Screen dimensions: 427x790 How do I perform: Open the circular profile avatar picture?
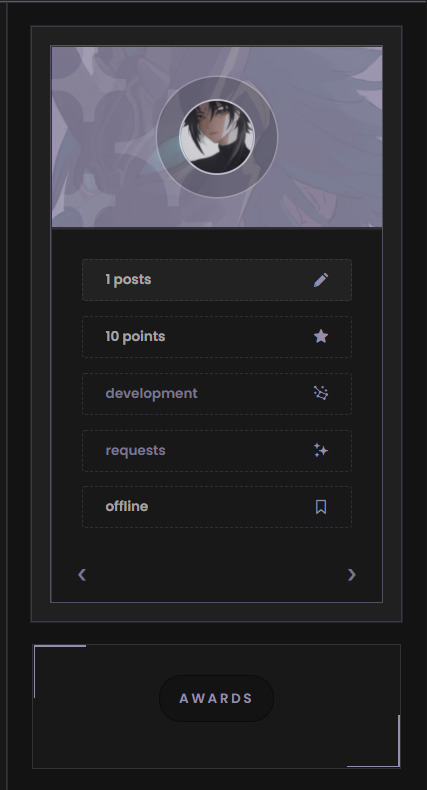click(x=217, y=137)
